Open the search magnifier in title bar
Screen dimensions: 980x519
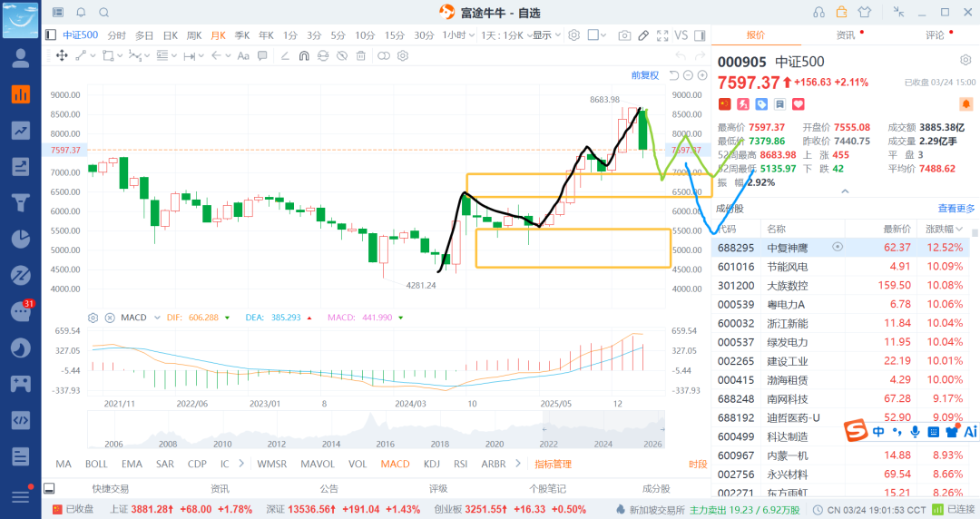pos(104,13)
